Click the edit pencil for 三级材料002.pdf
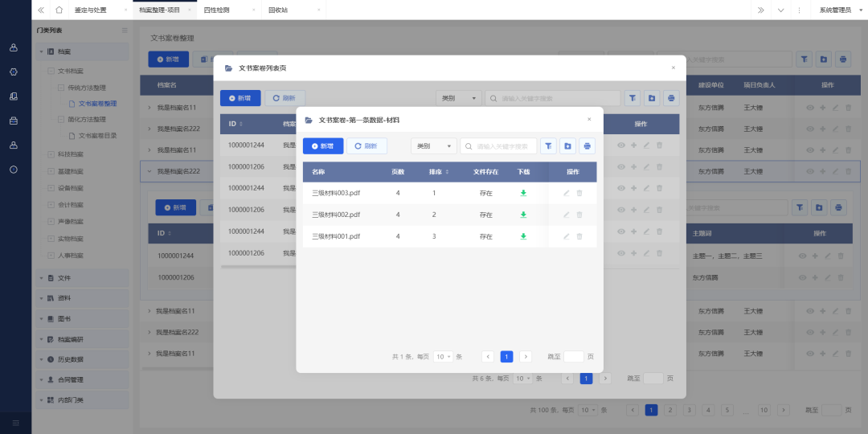 [x=567, y=215]
